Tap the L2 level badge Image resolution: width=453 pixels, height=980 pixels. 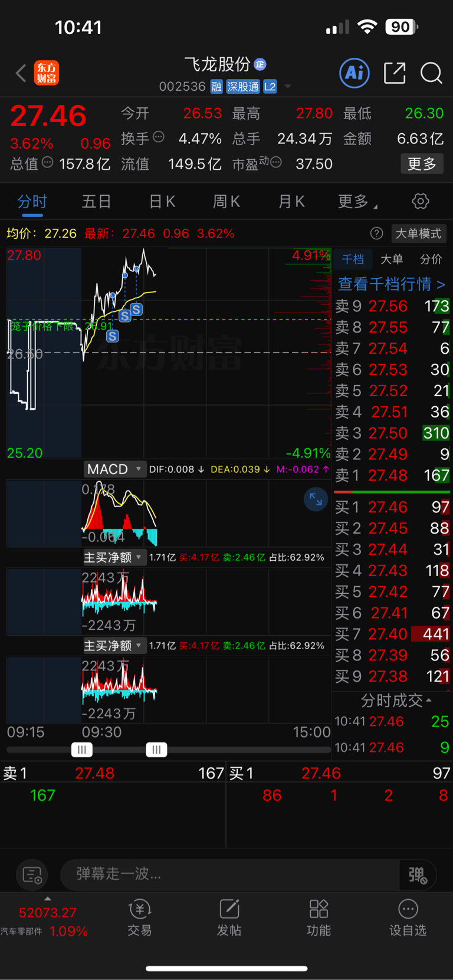click(x=270, y=87)
